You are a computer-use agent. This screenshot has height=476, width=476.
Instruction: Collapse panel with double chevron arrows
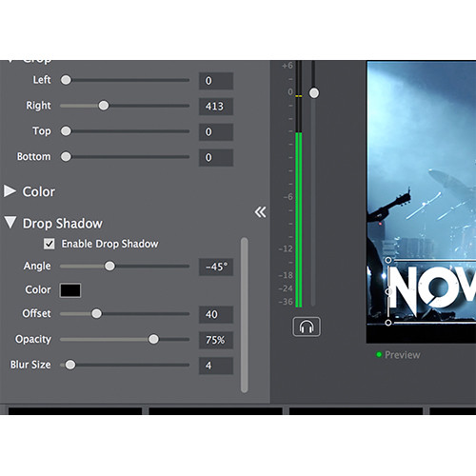(x=260, y=212)
